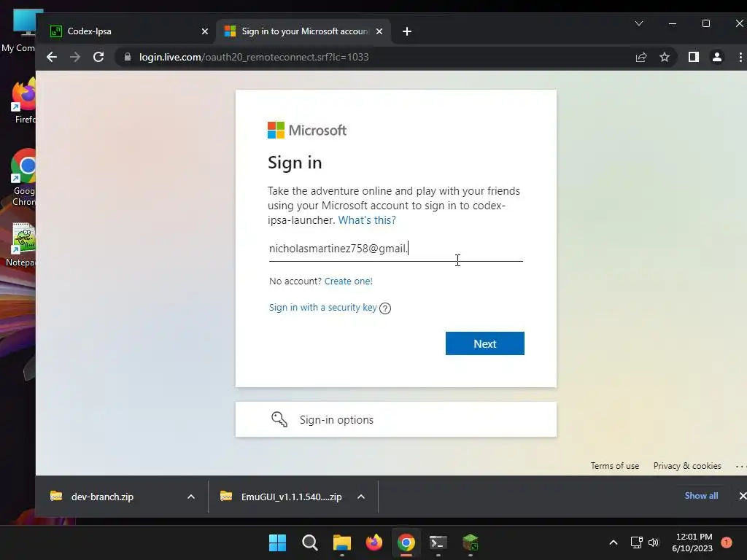Select the Google Chrome desktop shortcut
The width and height of the screenshot is (747, 560).
tap(23, 177)
